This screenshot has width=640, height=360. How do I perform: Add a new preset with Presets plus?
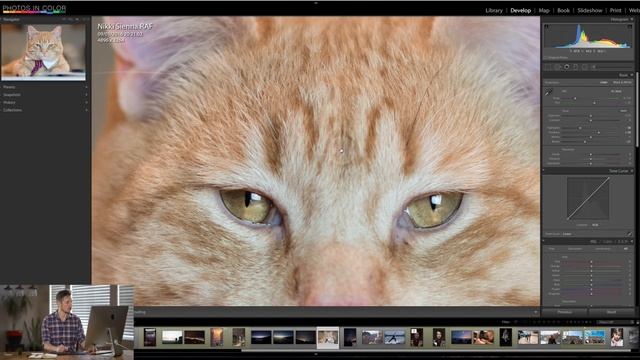[x=86, y=87]
